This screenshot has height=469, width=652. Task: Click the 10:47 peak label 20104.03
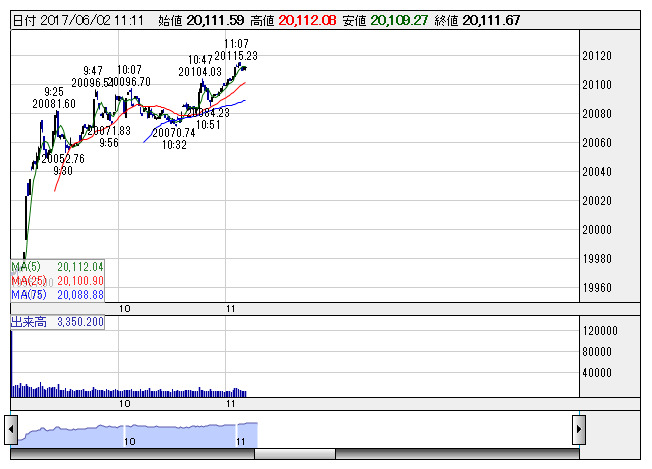point(200,72)
